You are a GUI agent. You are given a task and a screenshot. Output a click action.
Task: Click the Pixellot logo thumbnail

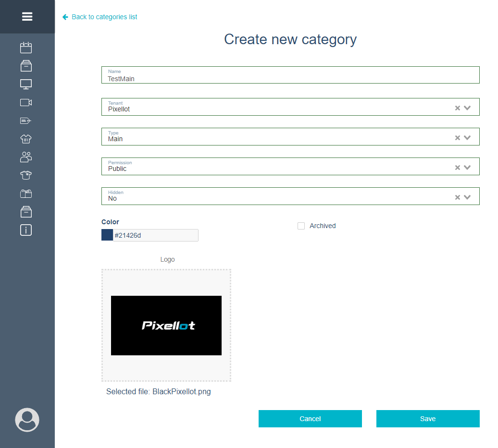(x=166, y=326)
